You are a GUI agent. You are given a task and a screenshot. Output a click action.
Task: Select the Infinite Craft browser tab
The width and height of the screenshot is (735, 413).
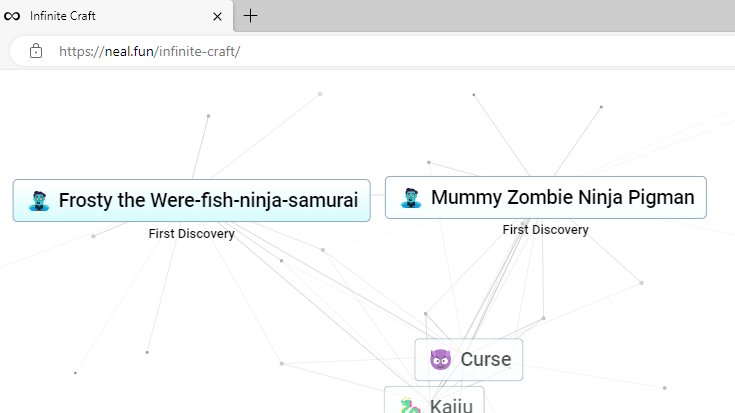pos(116,16)
